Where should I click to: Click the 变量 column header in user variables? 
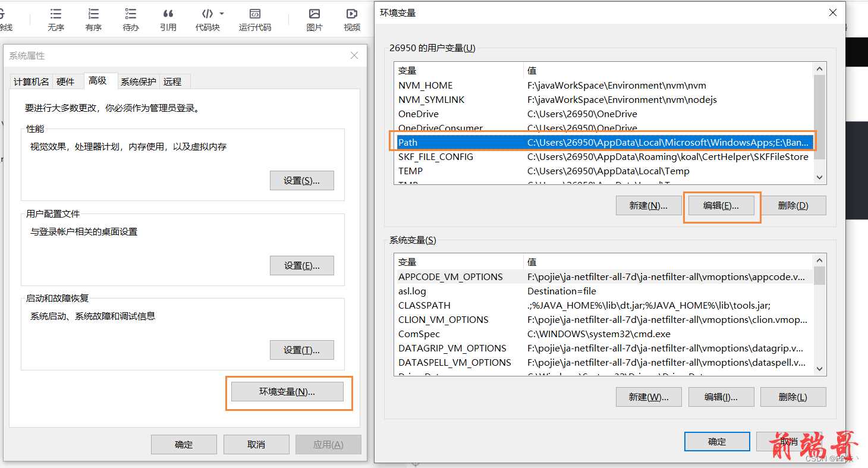(x=458, y=70)
